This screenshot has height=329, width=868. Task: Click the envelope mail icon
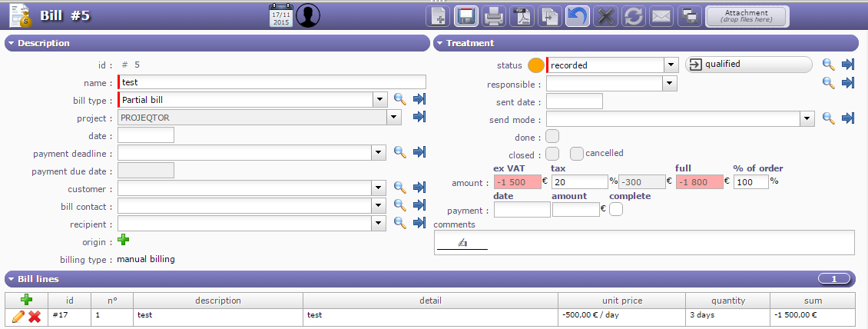coord(661,15)
